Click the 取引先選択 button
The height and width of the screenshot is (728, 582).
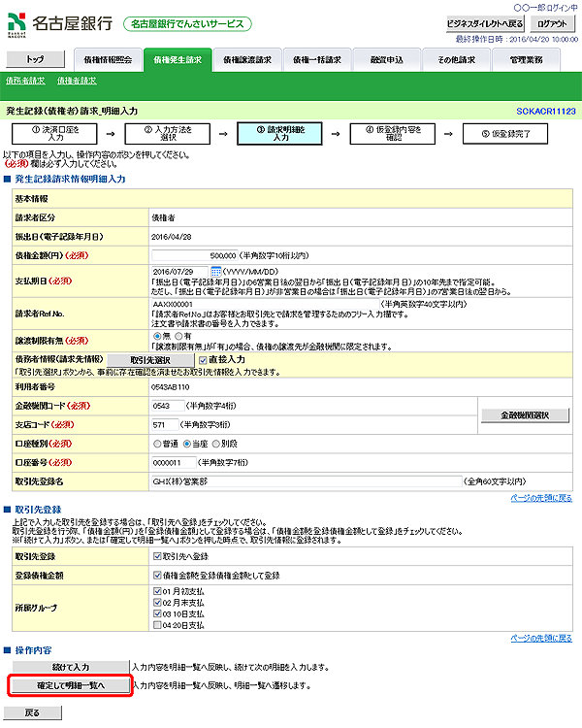150,360
